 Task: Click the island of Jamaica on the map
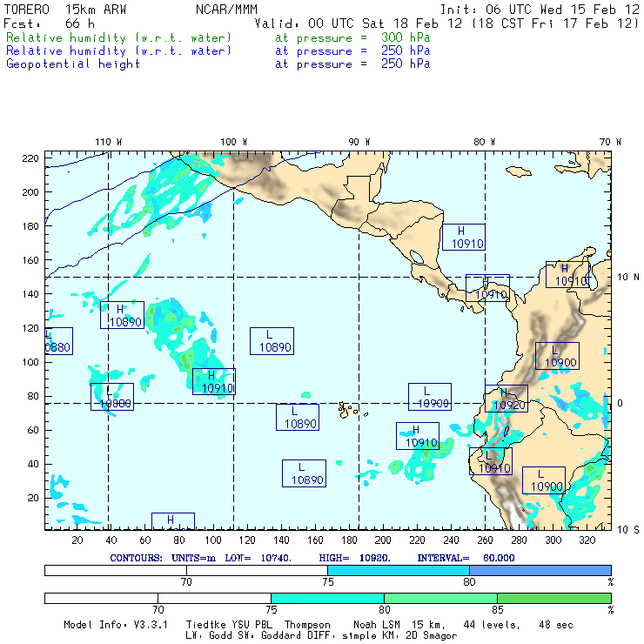click(519, 171)
